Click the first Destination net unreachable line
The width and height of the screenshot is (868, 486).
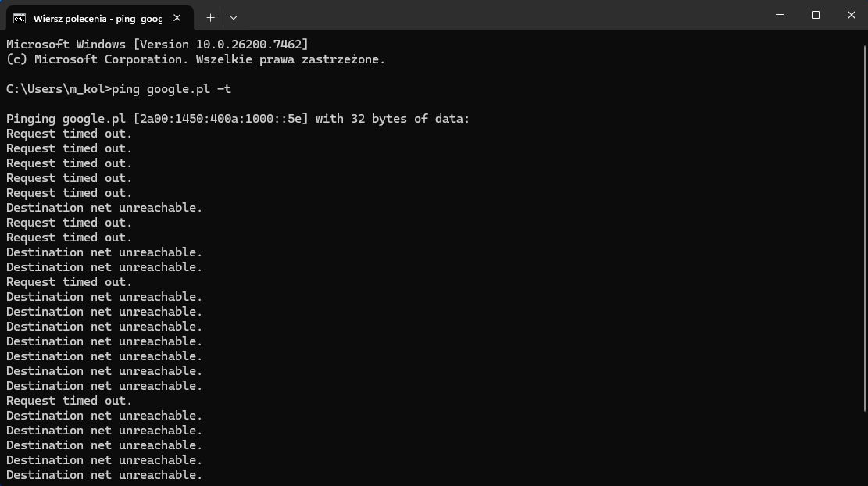(104, 208)
